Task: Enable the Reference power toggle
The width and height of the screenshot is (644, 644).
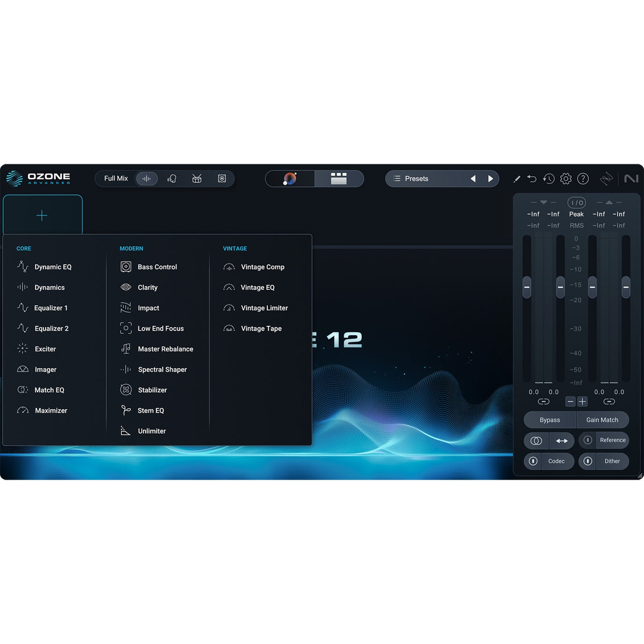Action: 588,440
